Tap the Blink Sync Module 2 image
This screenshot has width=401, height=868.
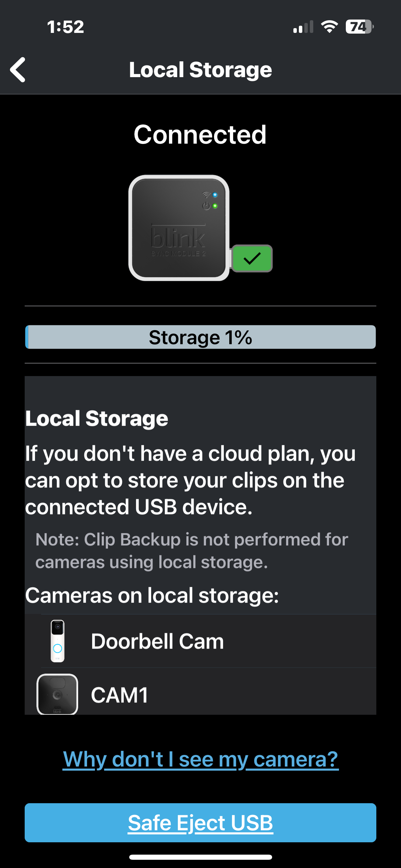[179, 228]
